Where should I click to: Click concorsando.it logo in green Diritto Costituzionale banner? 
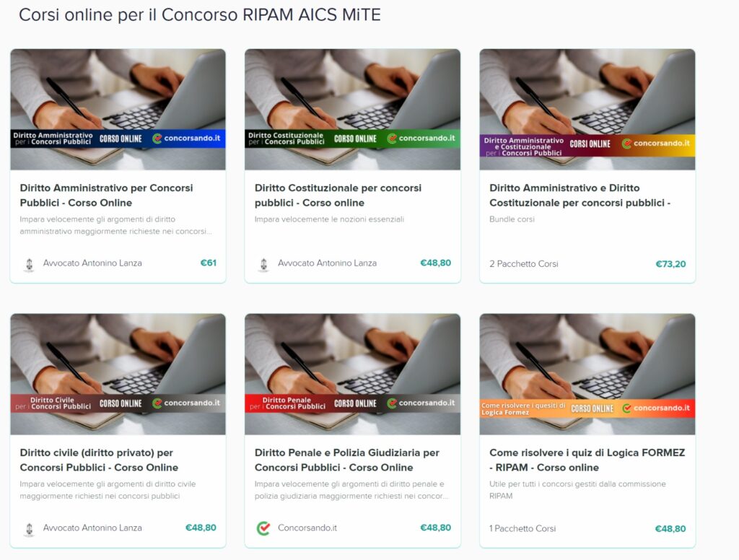click(421, 138)
